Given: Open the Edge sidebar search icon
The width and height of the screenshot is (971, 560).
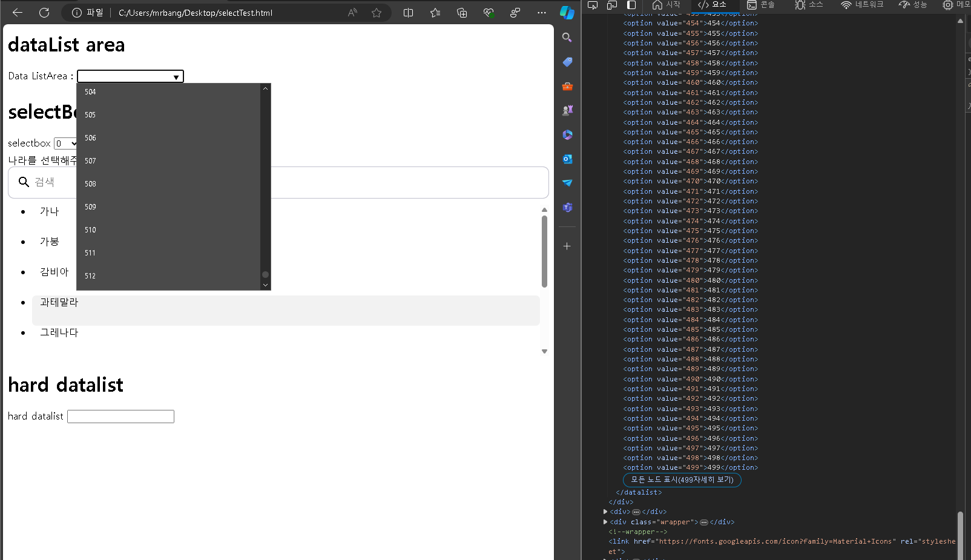Looking at the screenshot, I should point(567,38).
